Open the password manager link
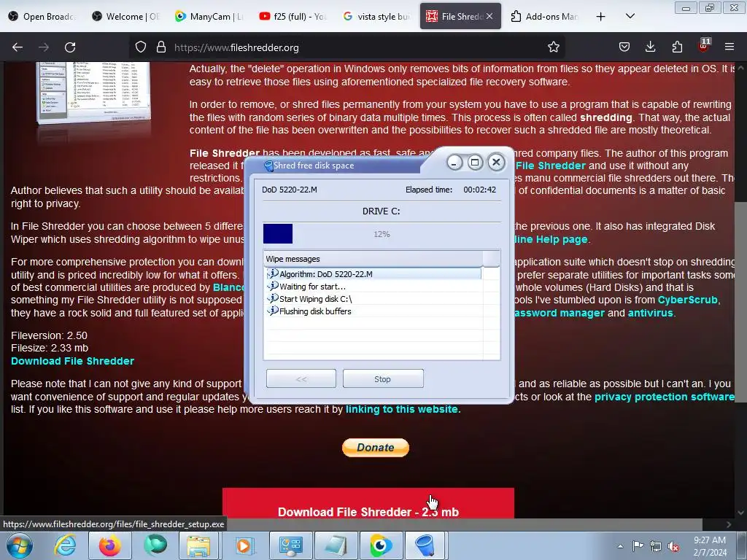 [560, 313]
